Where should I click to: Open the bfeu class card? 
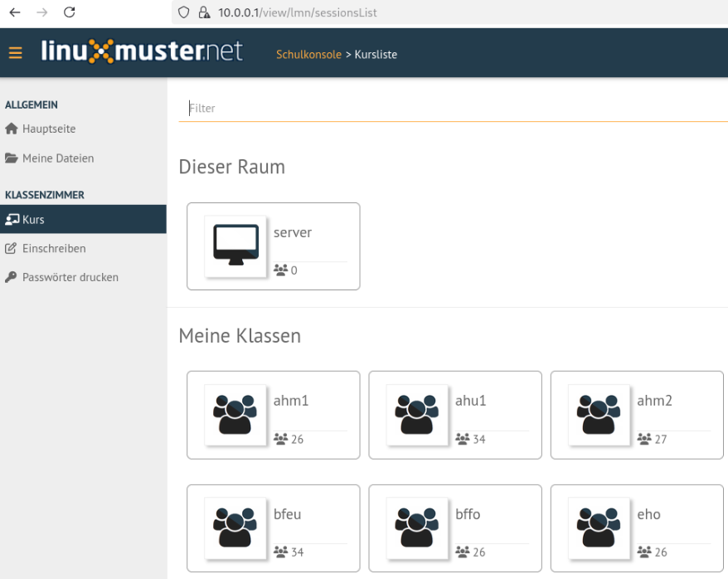(274, 528)
